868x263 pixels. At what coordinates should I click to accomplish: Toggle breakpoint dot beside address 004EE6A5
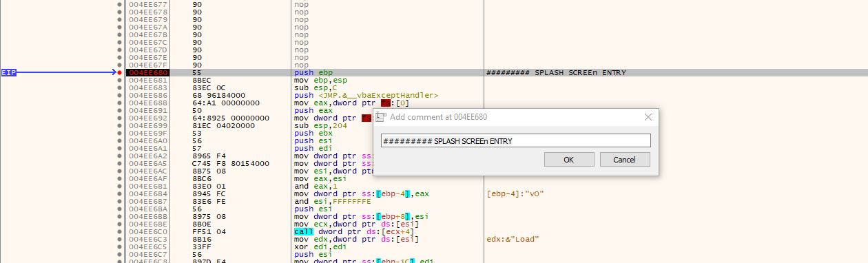click(x=120, y=163)
